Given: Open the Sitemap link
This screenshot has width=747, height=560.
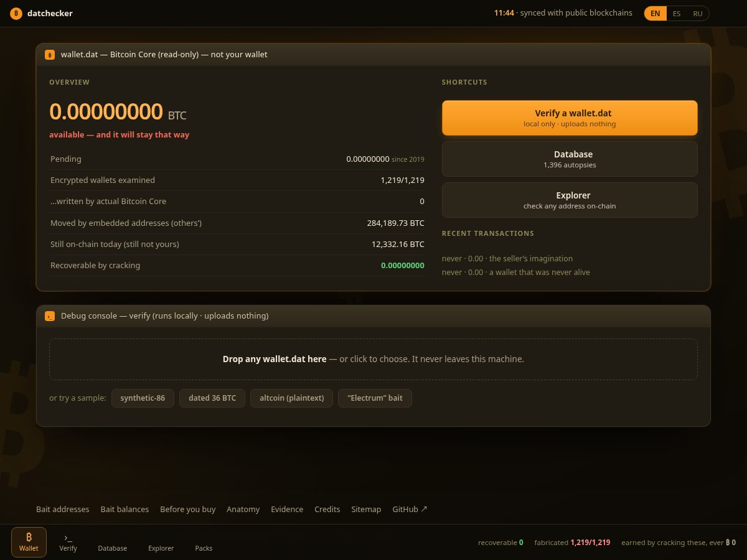Looking at the screenshot, I should point(366,509).
